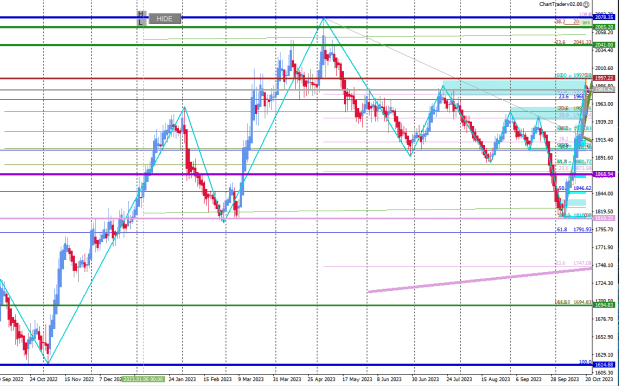Click the ChartTrader expert advisor smiley icon
Screen dimensions: 625x386
[586, 4]
